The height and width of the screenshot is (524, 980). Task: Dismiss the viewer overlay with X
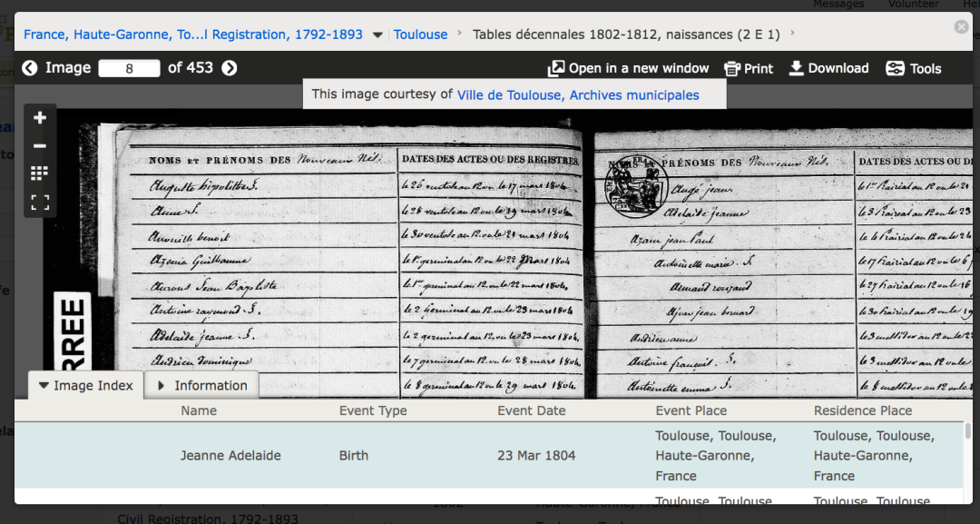[x=962, y=26]
